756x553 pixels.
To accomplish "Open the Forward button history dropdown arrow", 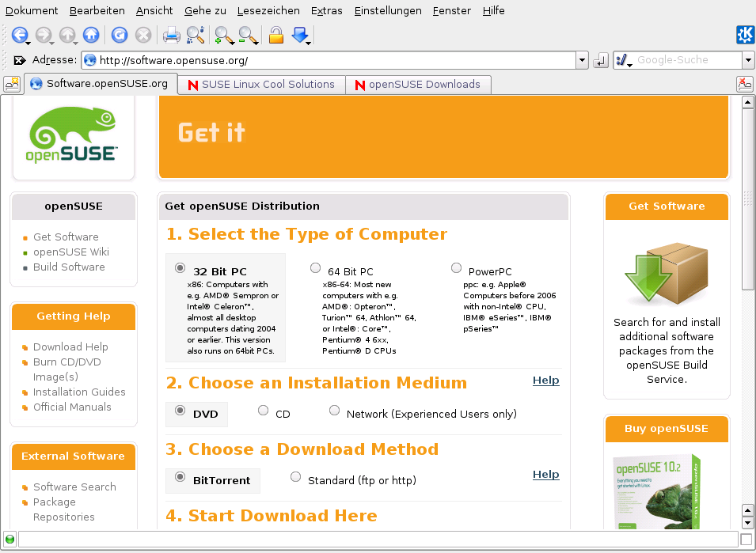I will [x=52, y=44].
